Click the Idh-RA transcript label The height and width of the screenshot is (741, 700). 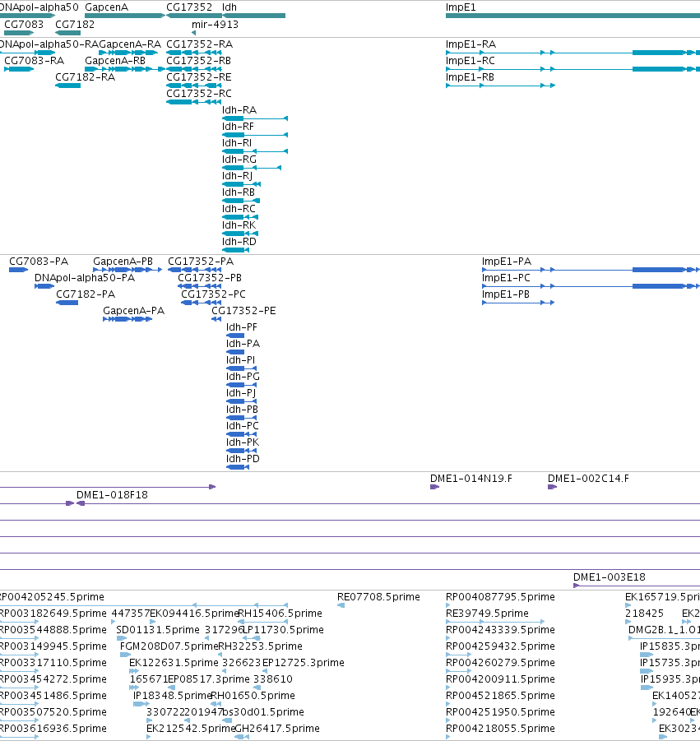pos(239,110)
